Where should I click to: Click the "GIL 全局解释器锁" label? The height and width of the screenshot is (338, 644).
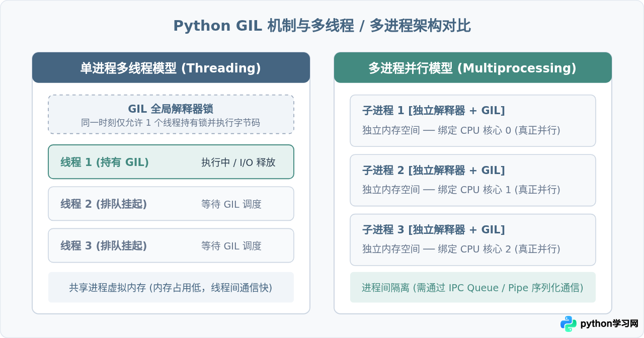coord(171,109)
